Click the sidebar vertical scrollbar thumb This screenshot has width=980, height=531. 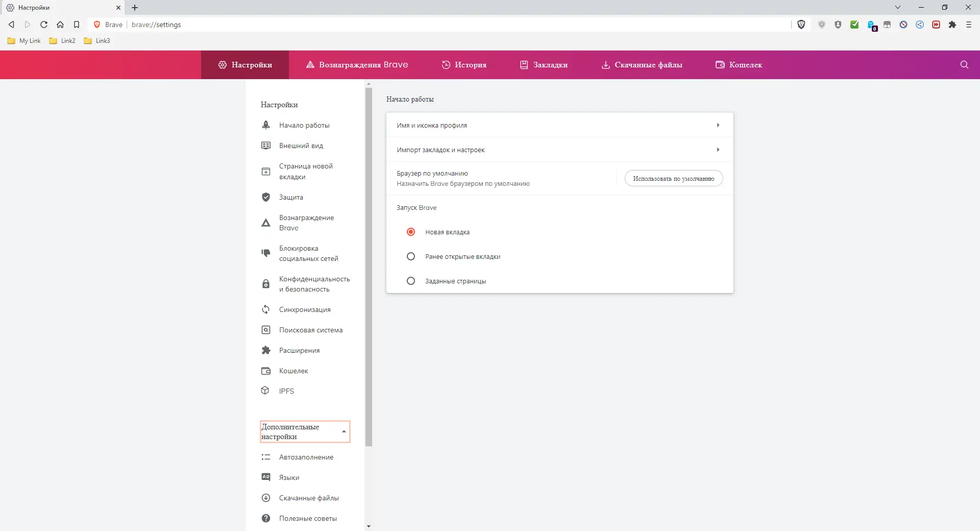pos(369,265)
